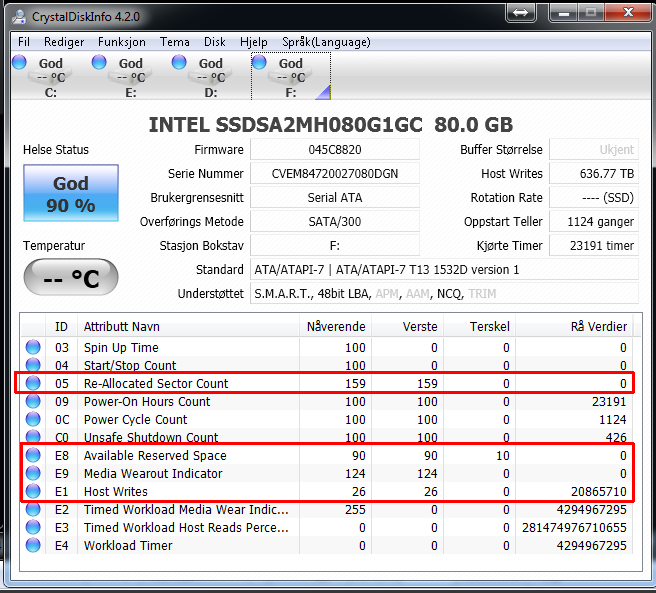Click the Attributt Navn column header
Screen dimensions: 656x593
188,326
